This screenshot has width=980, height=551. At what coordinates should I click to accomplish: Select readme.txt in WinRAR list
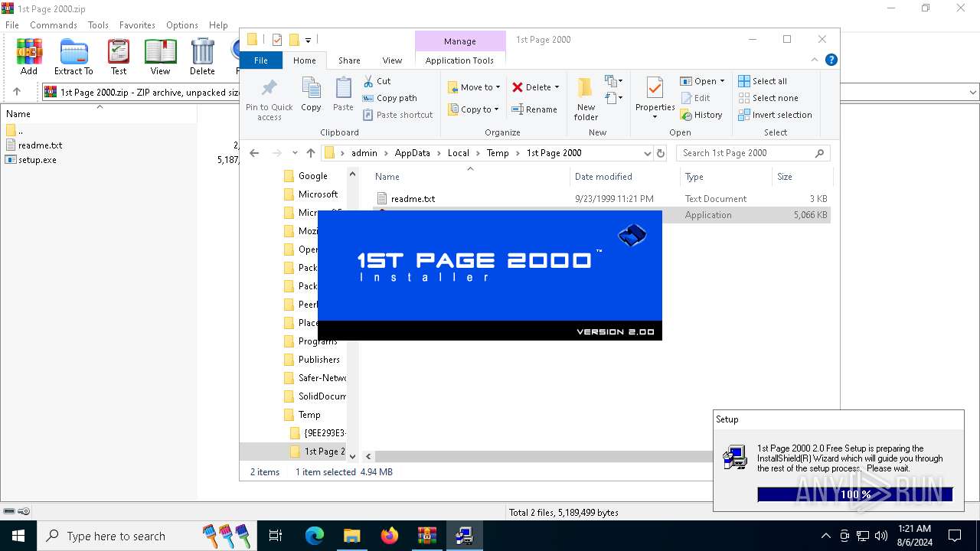pyautogui.click(x=40, y=145)
